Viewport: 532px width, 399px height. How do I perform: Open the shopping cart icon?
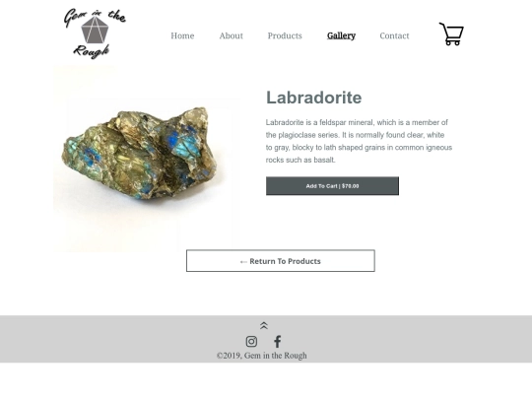pos(451,33)
